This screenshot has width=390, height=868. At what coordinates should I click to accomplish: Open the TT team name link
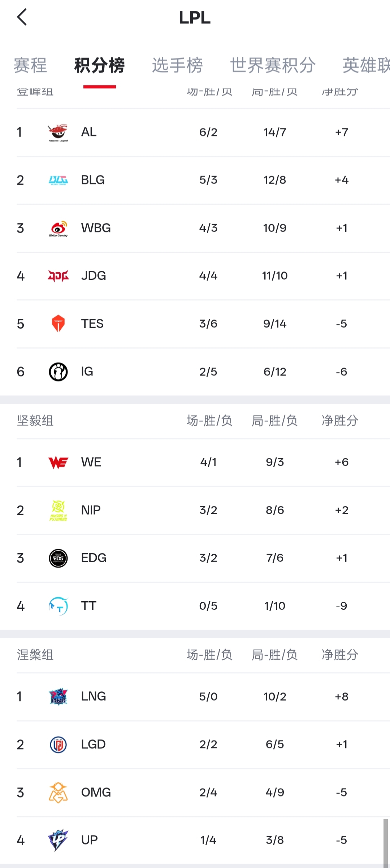point(89,606)
